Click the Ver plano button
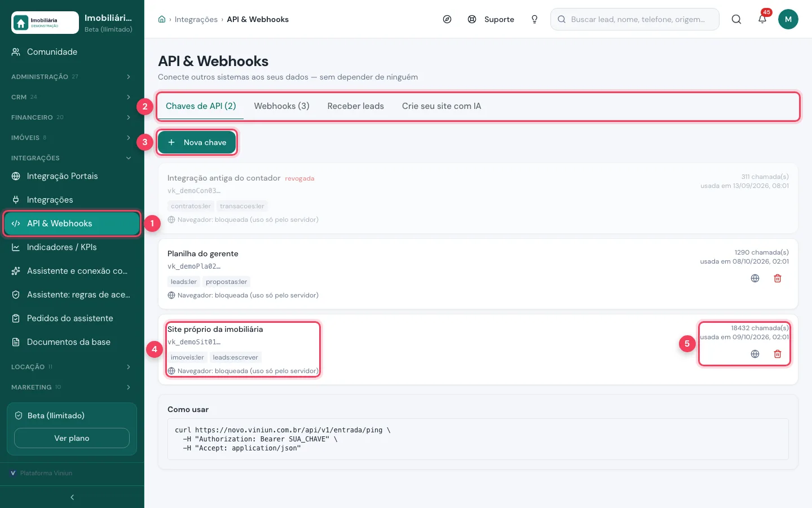Image resolution: width=812 pixels, height=508 pixels. [72, 438]
